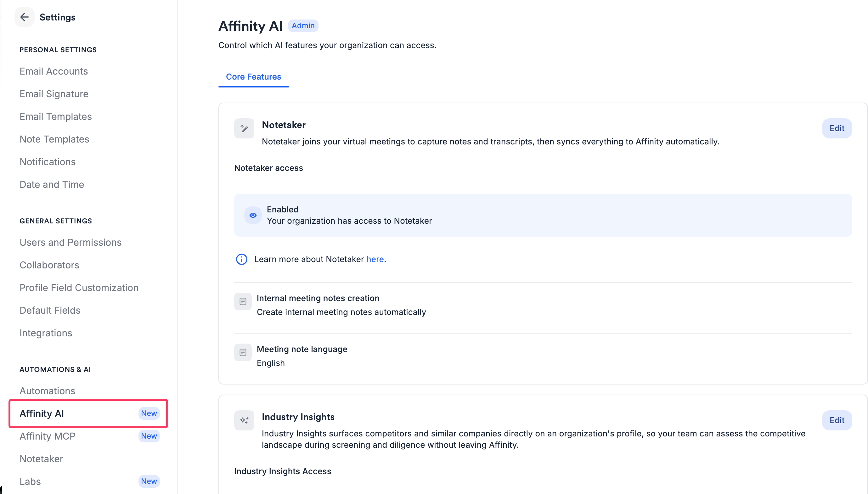The image size is (868, 494).
Task: Click the back arrow next to Settings
Action: [24, 17]
